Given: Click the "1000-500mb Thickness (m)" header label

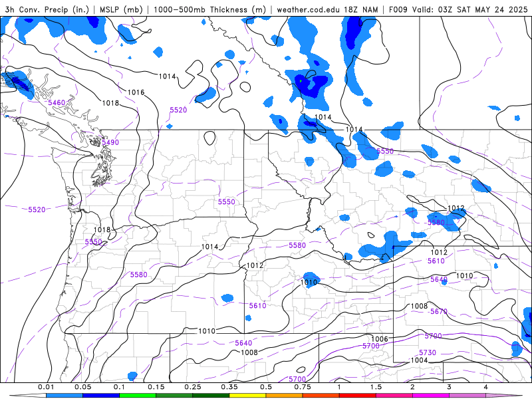Looking at the screenshot, I should click(x=209, y=9).
